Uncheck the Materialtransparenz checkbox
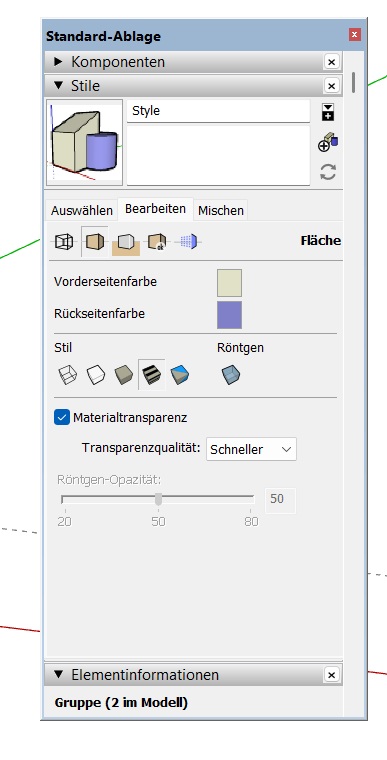This screenshot has width=387, height=760. [x=62, y=417]
